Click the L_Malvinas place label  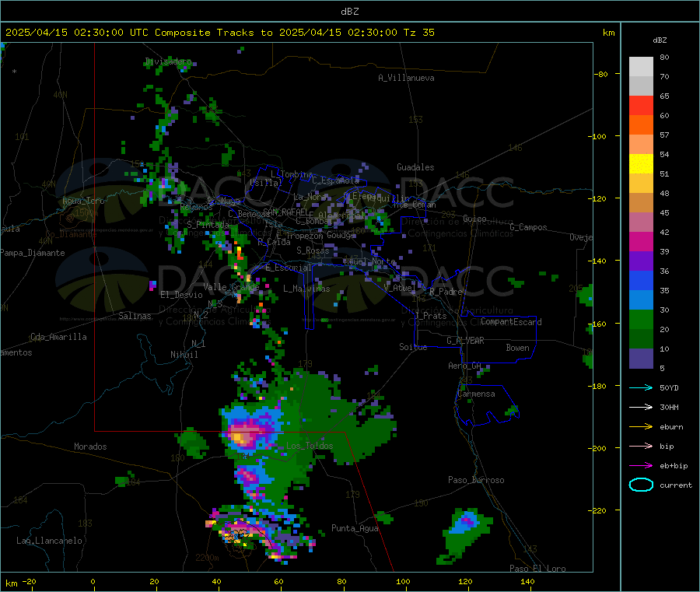(306, 289)
